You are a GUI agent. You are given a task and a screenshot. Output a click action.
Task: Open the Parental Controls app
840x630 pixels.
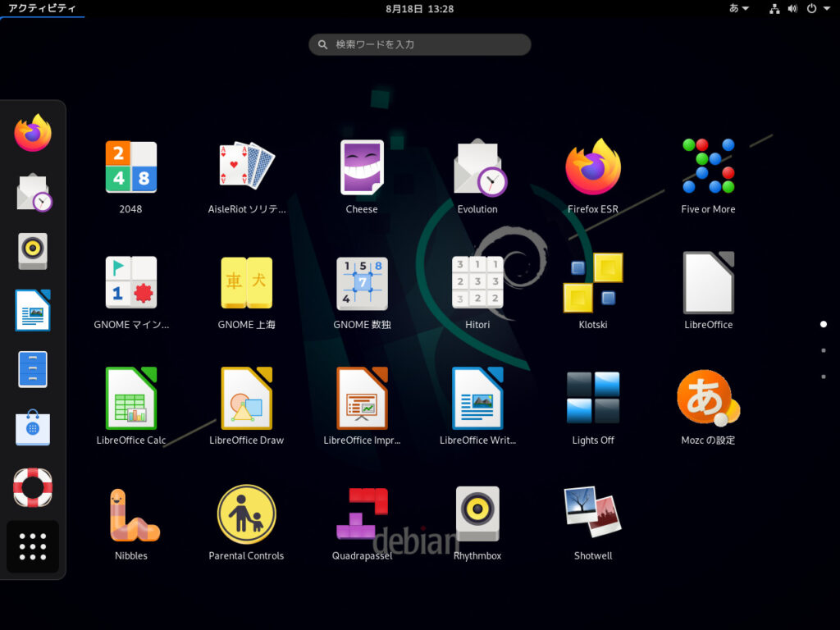(x=246, y=514)
